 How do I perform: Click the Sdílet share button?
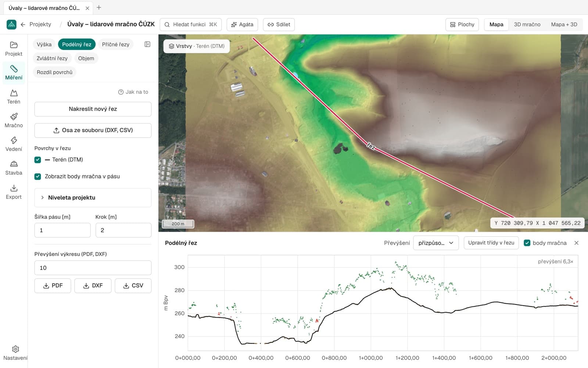pos(279,24)
